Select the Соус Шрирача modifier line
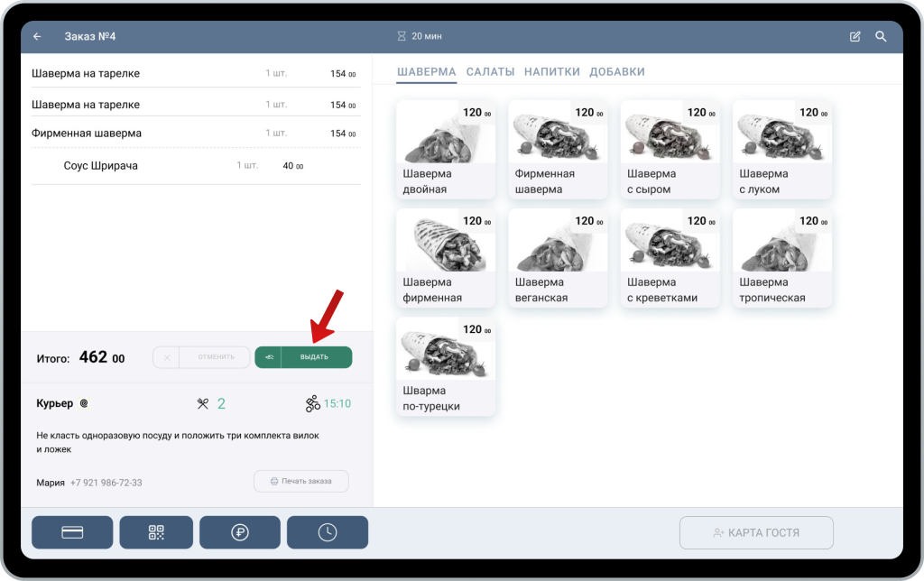The image size is (924, 581). pos(196,166)
